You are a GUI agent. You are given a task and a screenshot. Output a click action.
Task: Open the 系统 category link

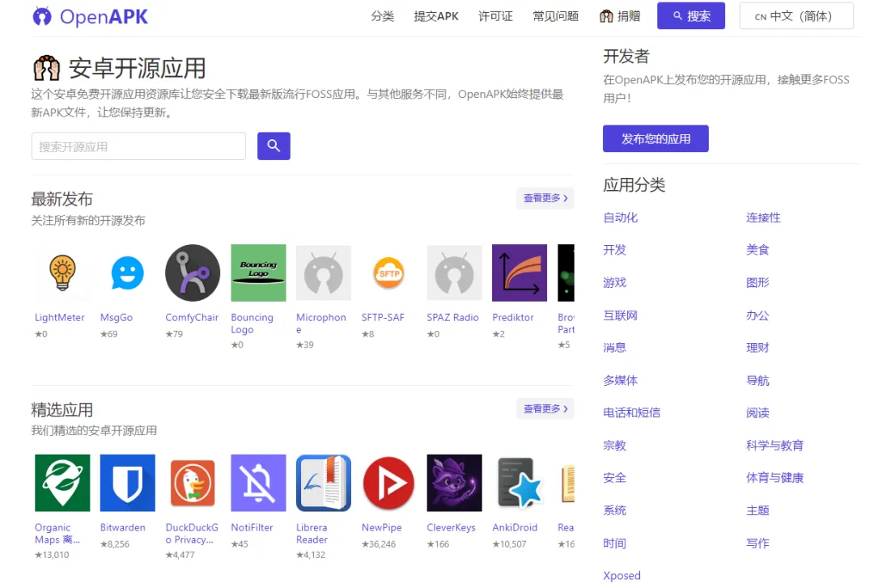tap(615, 510)
